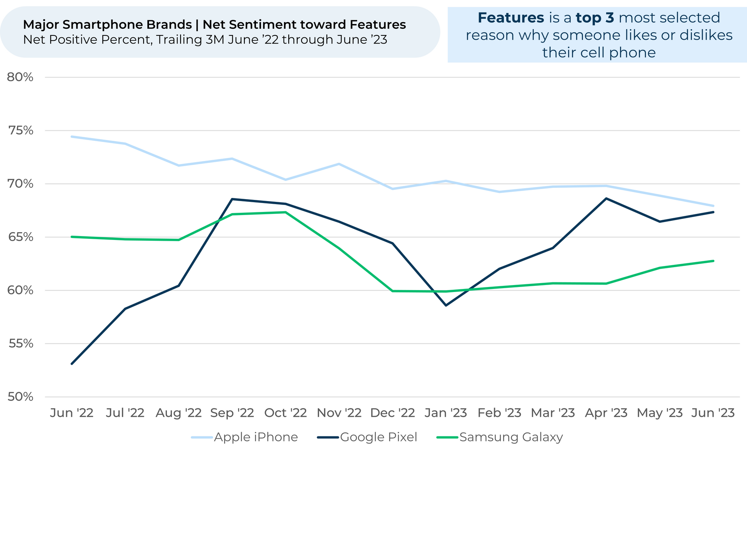747x560 pixels.
Task: Click Google Pixel's Jan '23 dip point
Action: pyautogui.click(x=446, y=306)
